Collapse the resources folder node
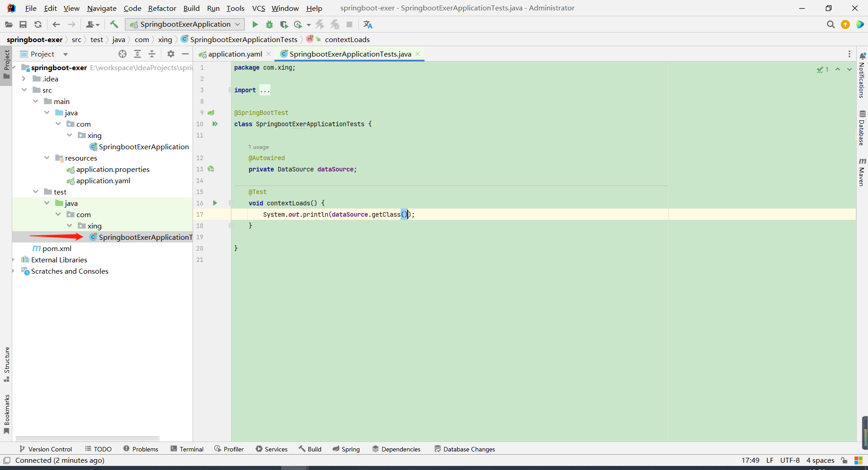This screenshot has height=470, width=868. pos(47,158)
